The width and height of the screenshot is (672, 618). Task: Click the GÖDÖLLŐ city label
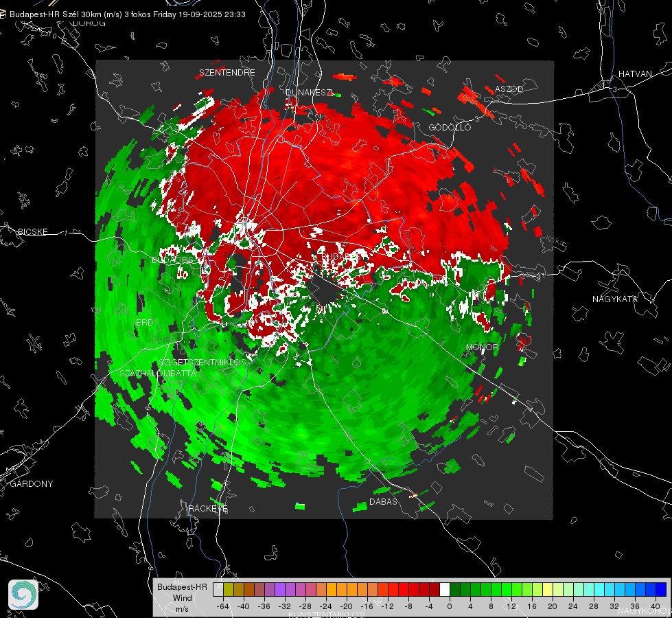tap(450, 127)
